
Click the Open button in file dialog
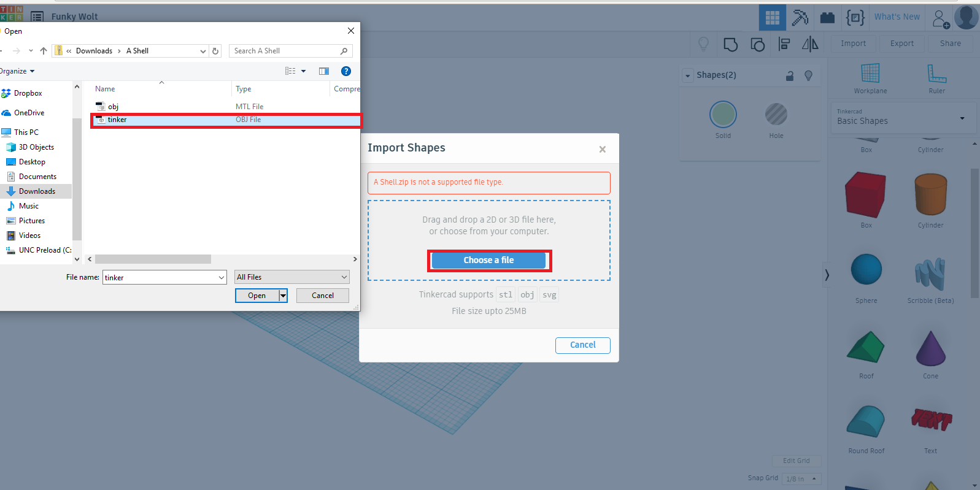pyautogui.click(x=257, y=296)
